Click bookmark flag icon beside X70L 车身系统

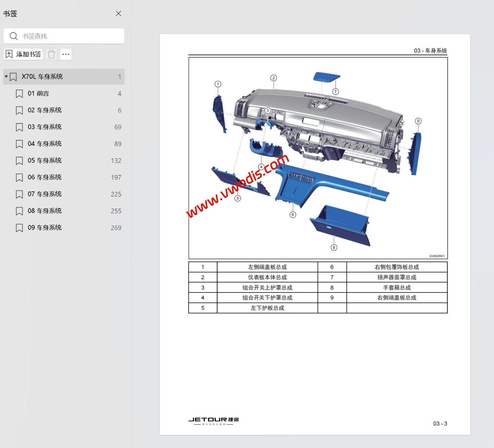tap(13, 76)
